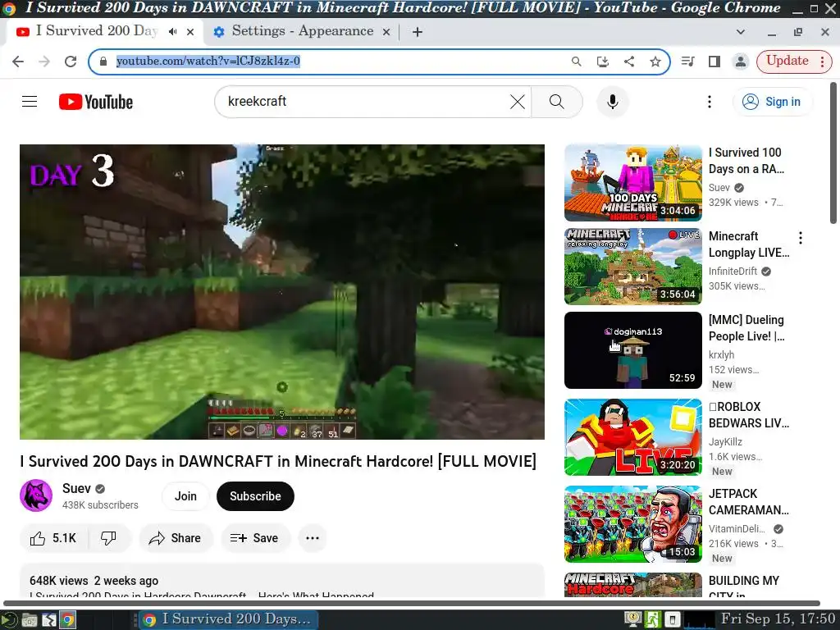Open the YouTube hamburger guide menu
The height and width of the screenshot is (630, 840).
coord(30,101)
